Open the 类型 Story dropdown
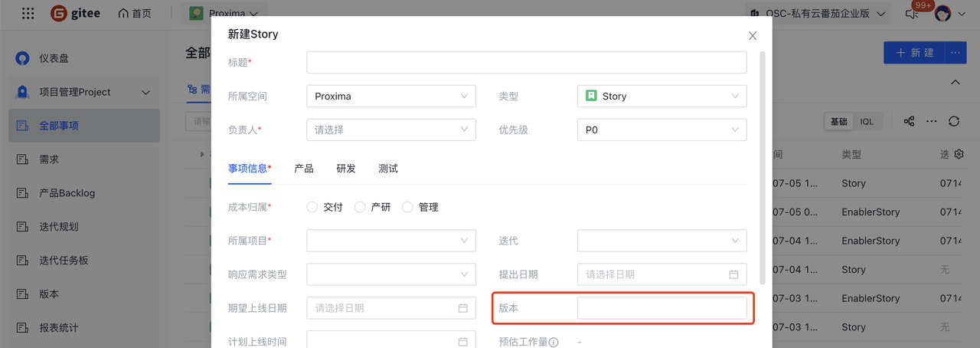 click(x=661, y=97)
